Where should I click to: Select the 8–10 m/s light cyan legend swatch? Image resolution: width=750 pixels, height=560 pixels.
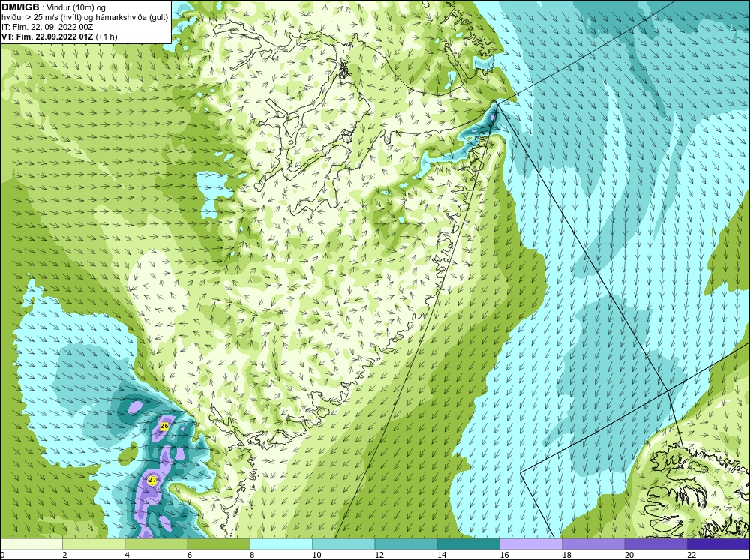click(281, 544)
